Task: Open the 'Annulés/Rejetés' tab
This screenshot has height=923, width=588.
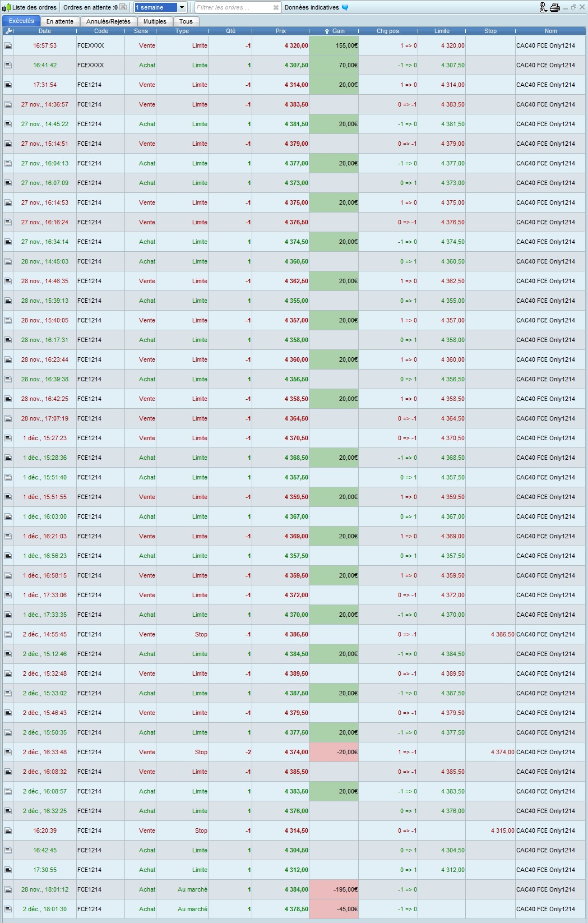Action: click(x=108, y=21)
